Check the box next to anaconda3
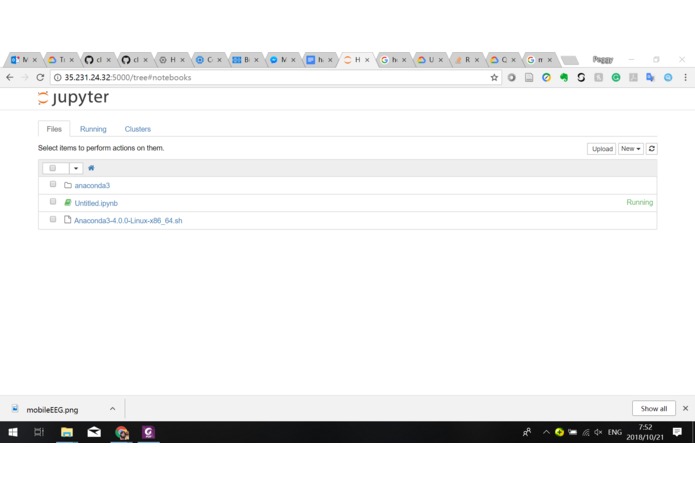Screen dimensions: 695x494 (53, 184)
